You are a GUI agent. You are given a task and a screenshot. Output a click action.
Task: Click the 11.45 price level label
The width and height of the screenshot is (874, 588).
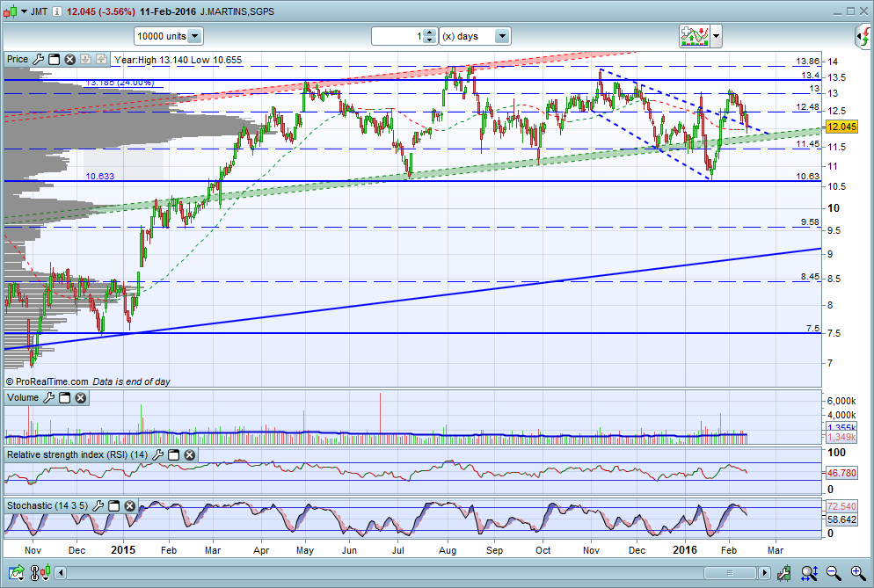point(807,144)
